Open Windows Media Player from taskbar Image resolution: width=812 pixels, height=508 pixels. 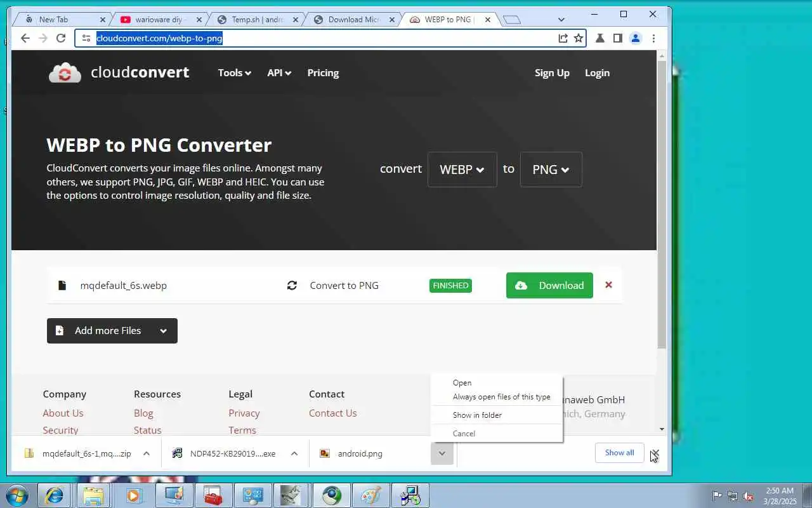pos(133,495)
